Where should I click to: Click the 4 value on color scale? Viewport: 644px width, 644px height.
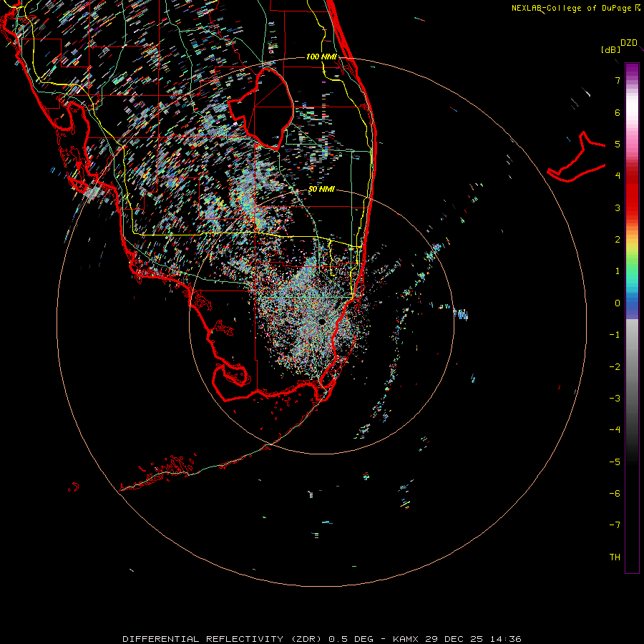(x=618, y=176)
